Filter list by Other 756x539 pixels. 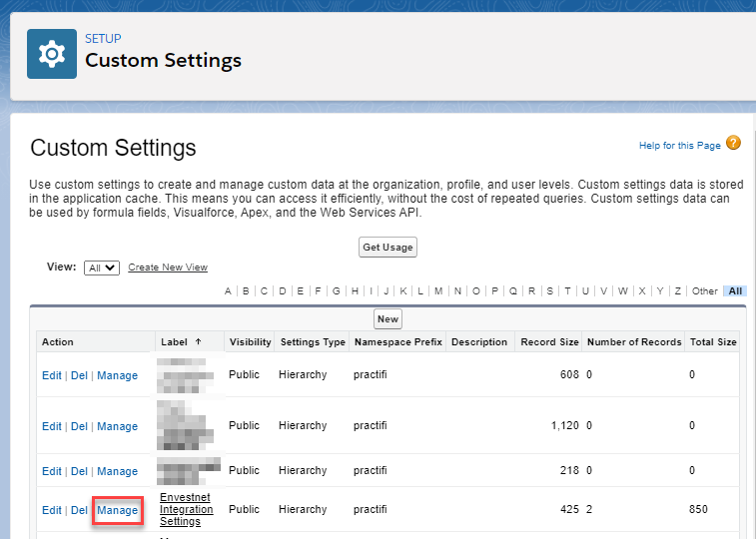point(704,290)
